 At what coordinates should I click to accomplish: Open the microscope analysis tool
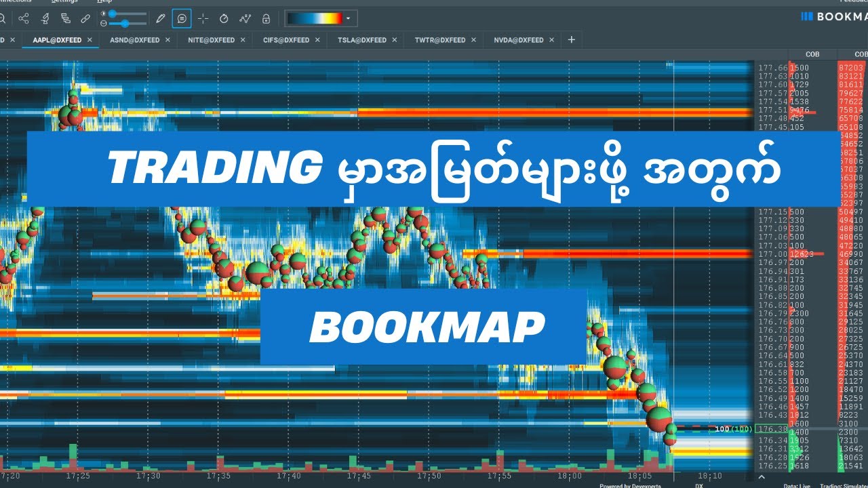pyautogui.click(x=45, y=18)
